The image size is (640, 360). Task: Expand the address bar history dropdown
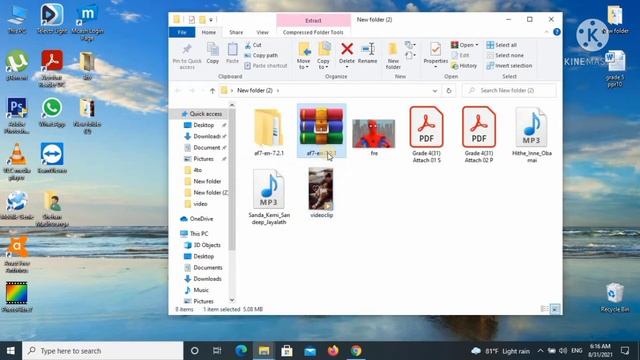click(x=435, y=91)
